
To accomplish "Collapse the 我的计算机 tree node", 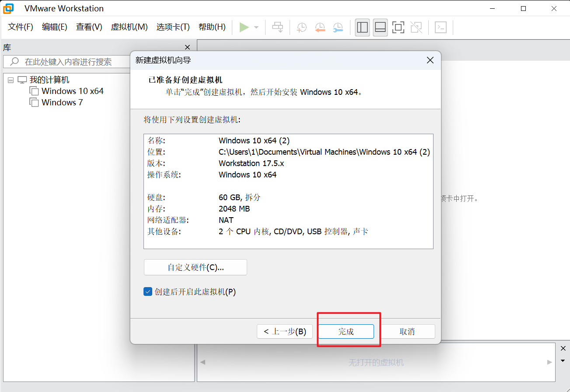I will 11,80.
